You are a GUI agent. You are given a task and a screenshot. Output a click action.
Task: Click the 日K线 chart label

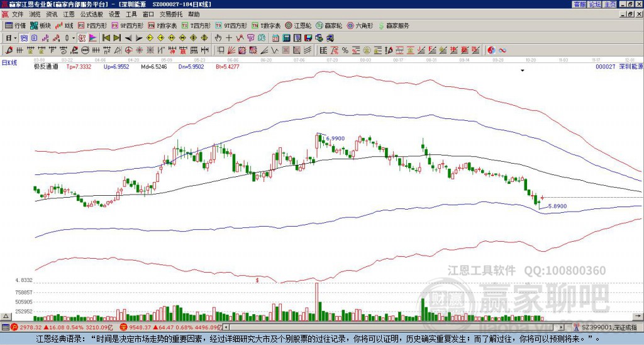point(9,62)
